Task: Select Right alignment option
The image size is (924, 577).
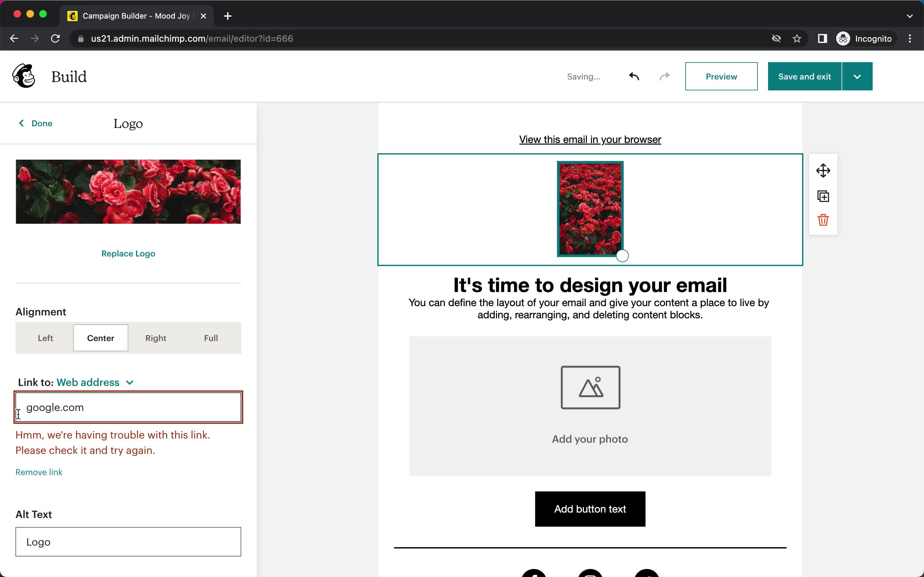Action: click(156, 338)
